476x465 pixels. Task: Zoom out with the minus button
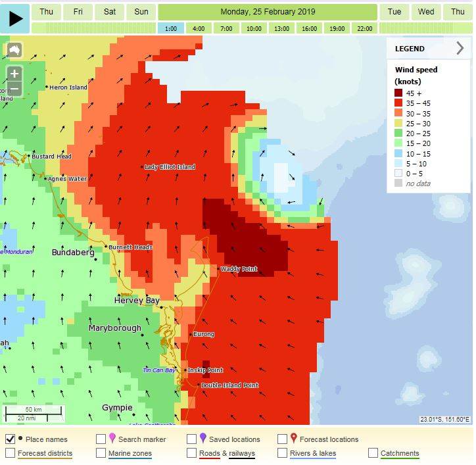tap(14, 89)
